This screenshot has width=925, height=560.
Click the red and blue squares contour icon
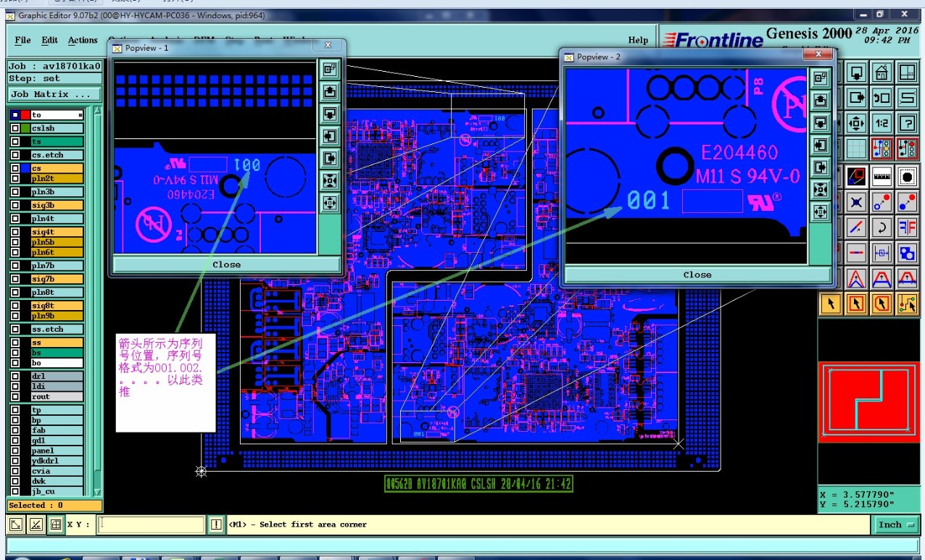pyautogui.click(x=857, y=176)
